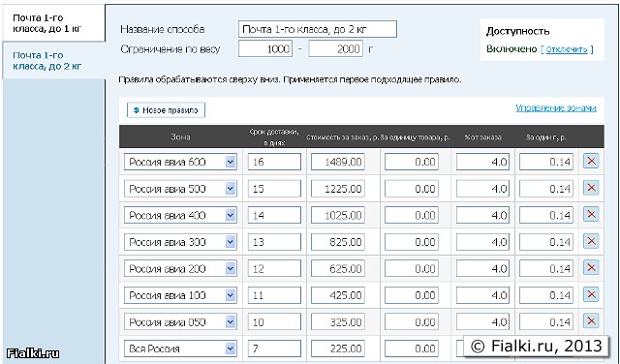The width and height of the screenshot is (620, 364).
Task: Open the Управление зонами link
Action: pos(556,108)
